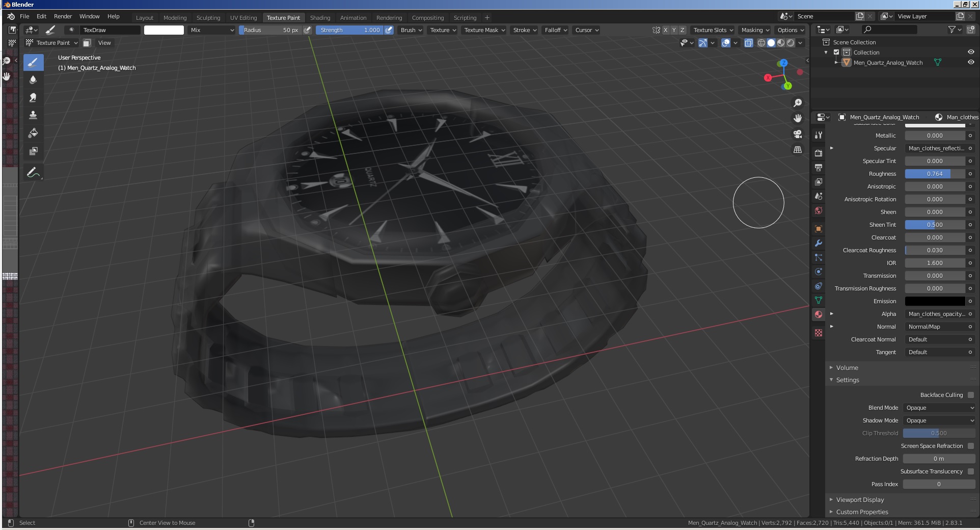The height and width of the screenshot is (530, 980).
Task: Toggle camera view icon
Action: tap(798, 134)
